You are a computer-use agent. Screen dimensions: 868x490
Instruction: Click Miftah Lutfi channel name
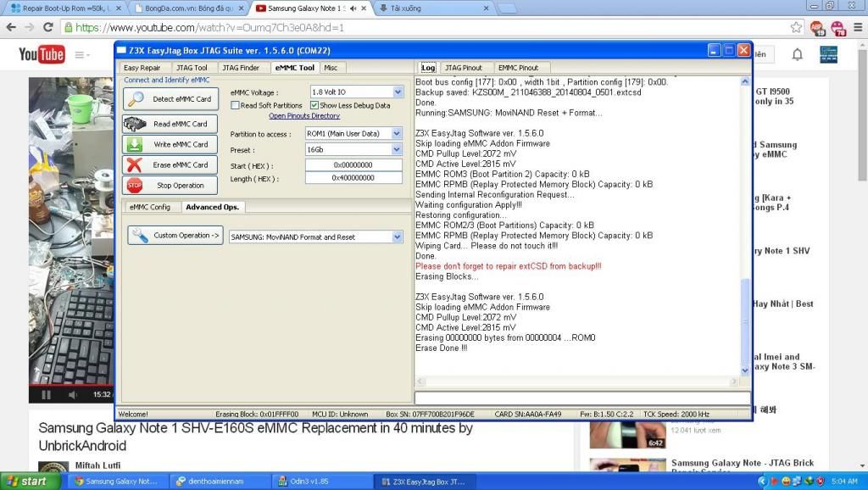(x=98, y=465)
